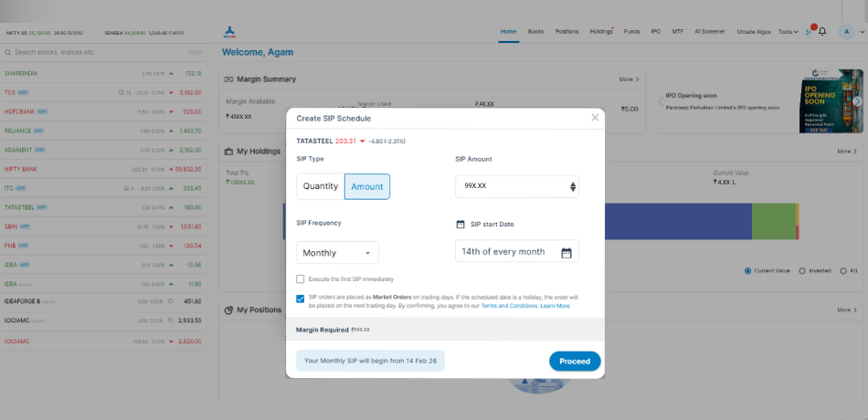
Task: Select the Invested radio button
Action: click(802, 270)
